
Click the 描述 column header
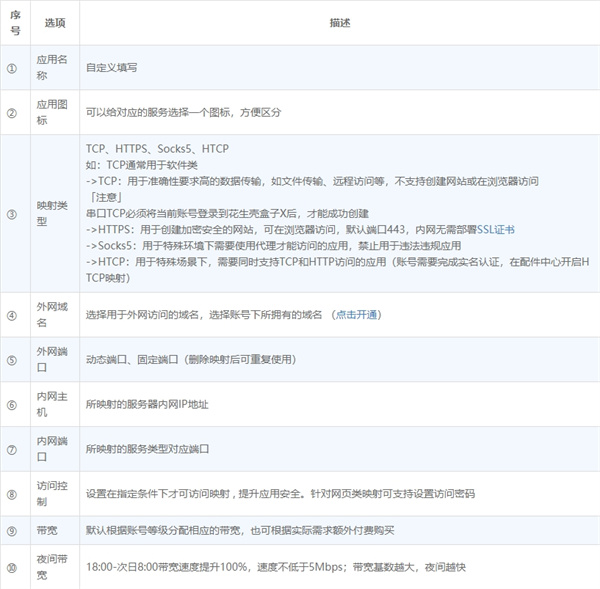click(x=338, y=22)
